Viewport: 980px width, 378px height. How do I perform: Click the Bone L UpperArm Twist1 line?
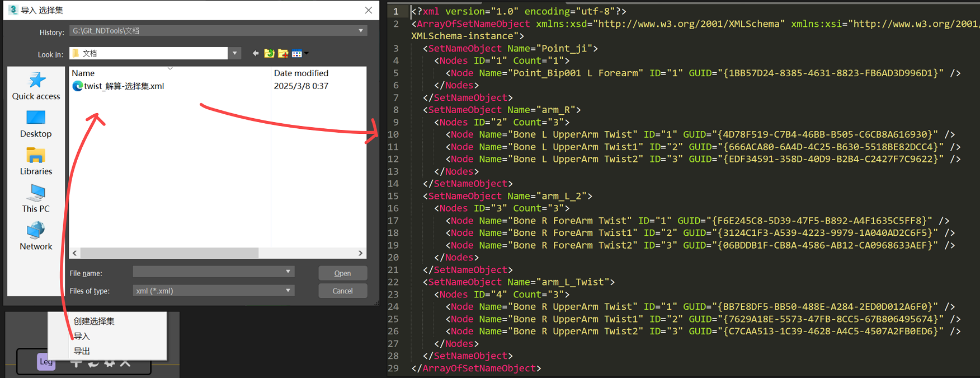pyautogui.click(x=703, y=147)
